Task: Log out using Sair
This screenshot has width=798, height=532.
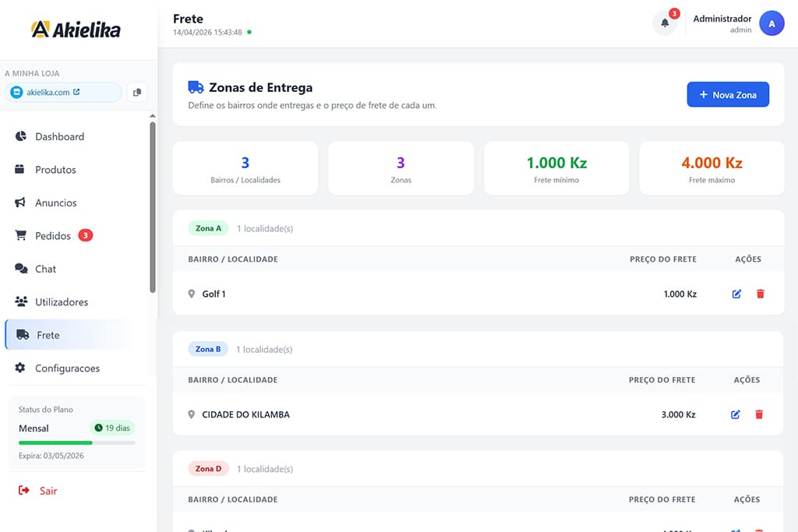Action: tap(48, 491)
